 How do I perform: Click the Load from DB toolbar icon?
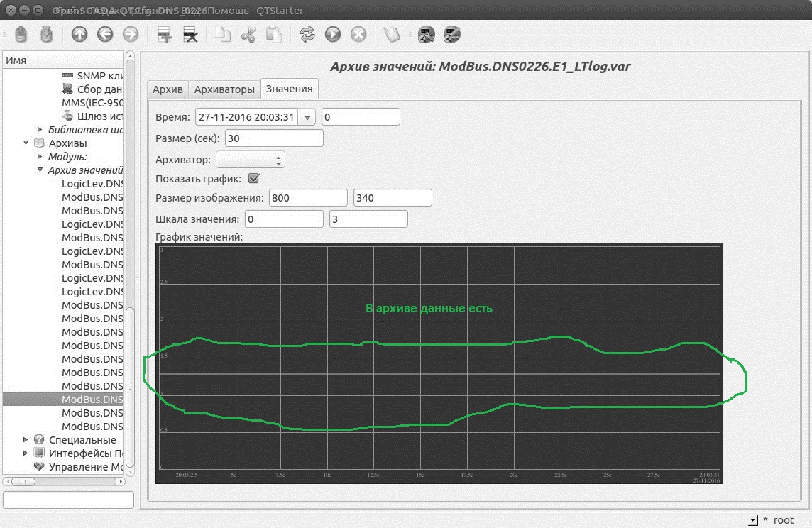[21, 34]
